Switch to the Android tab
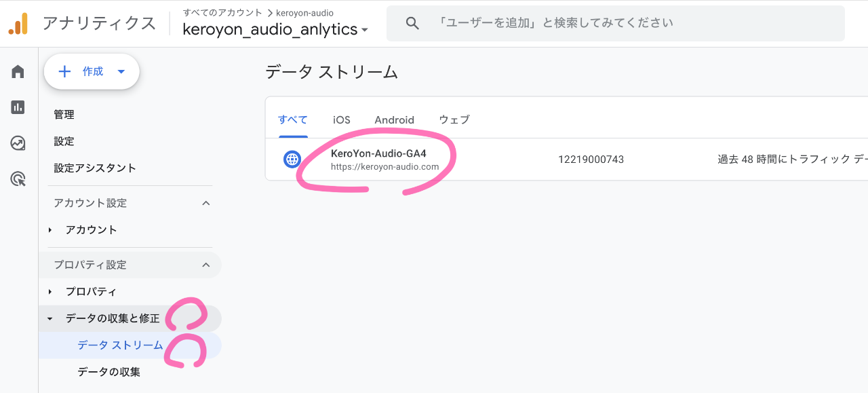 click(394, 120)
